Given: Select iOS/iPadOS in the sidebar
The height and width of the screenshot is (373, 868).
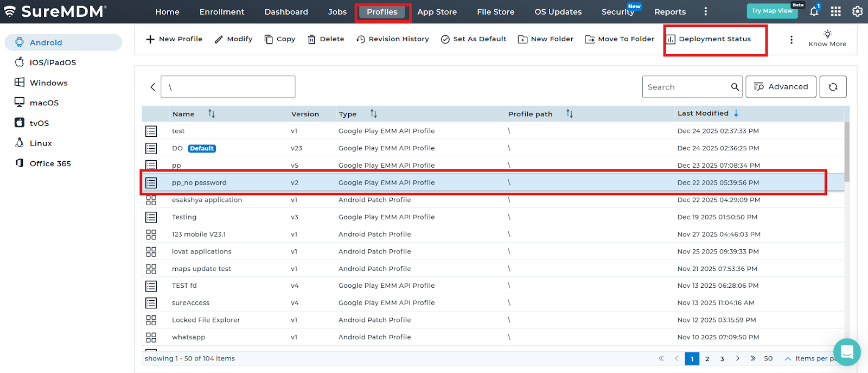Looking at the screenshot, I should 53,62.
